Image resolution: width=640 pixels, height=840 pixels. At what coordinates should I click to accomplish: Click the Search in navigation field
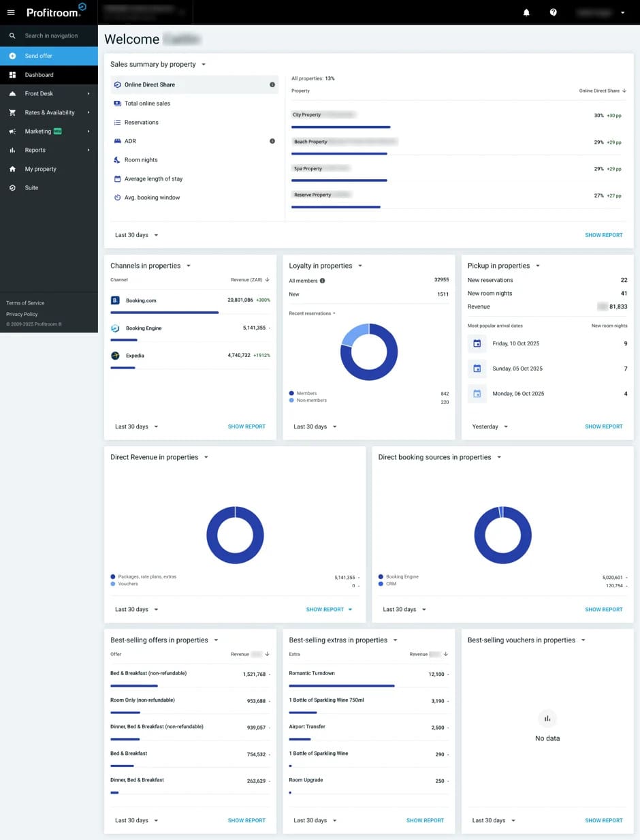tap(51, 35)
